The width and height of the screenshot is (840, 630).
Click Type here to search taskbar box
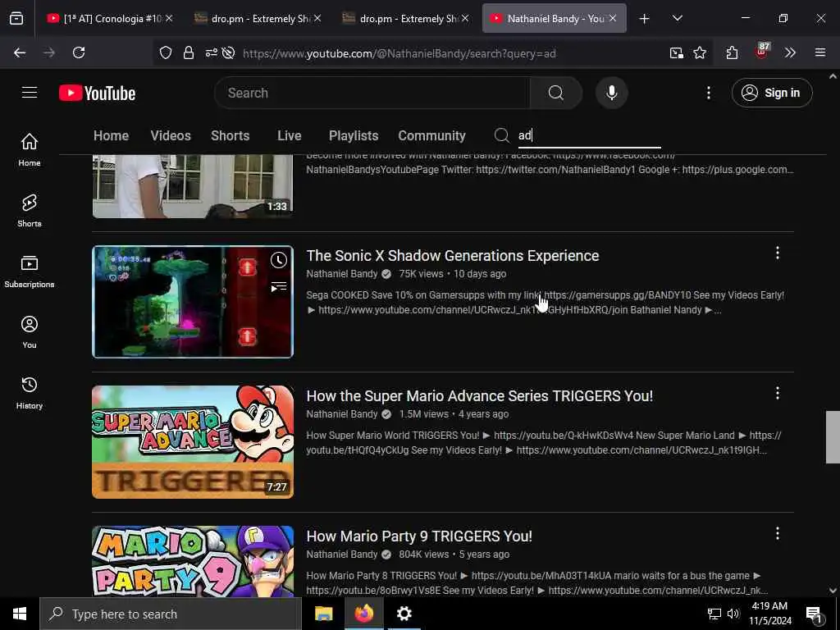tap(171, 614)
